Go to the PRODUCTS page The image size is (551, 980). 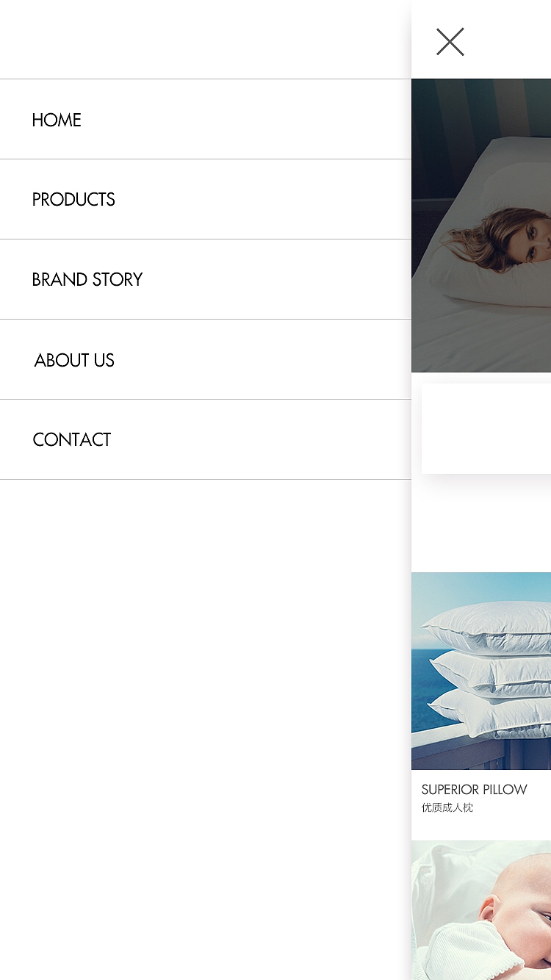tap(205, 199)
